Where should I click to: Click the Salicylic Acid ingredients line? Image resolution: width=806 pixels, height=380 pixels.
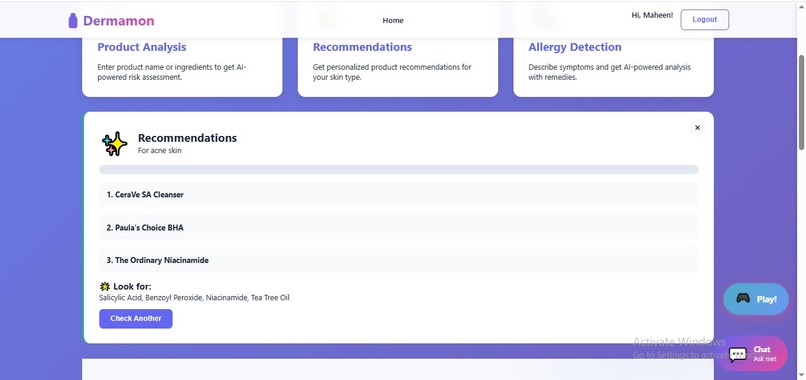(x=194, y=298)
